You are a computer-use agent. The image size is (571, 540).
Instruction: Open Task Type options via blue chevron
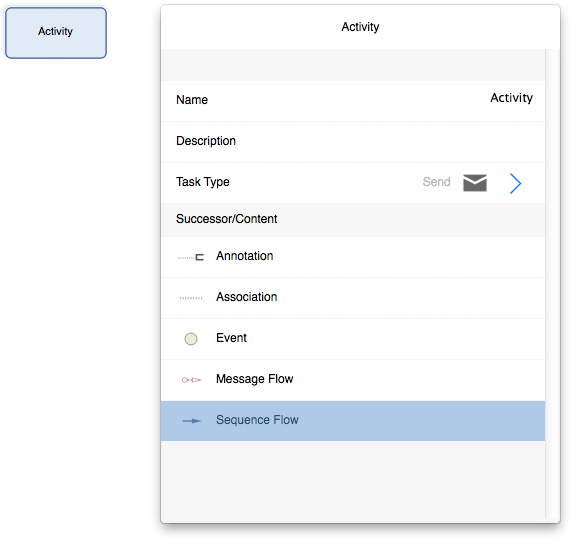[x=516, y=183]
